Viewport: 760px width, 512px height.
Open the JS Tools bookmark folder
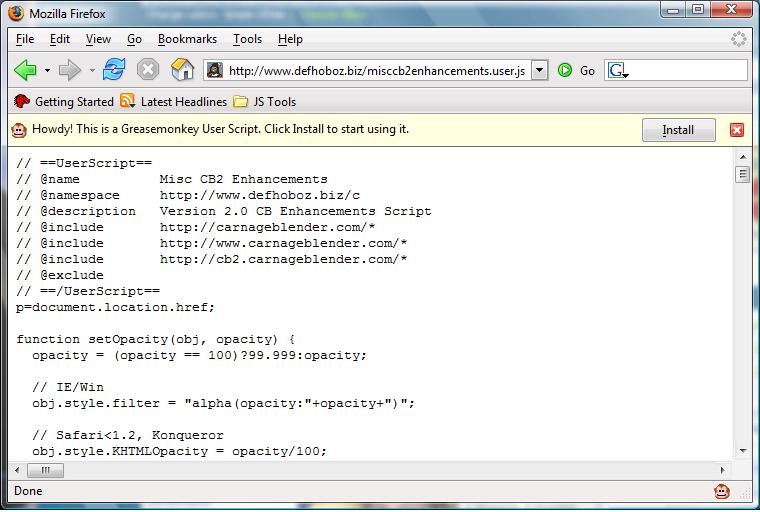[x=264, y=101]
